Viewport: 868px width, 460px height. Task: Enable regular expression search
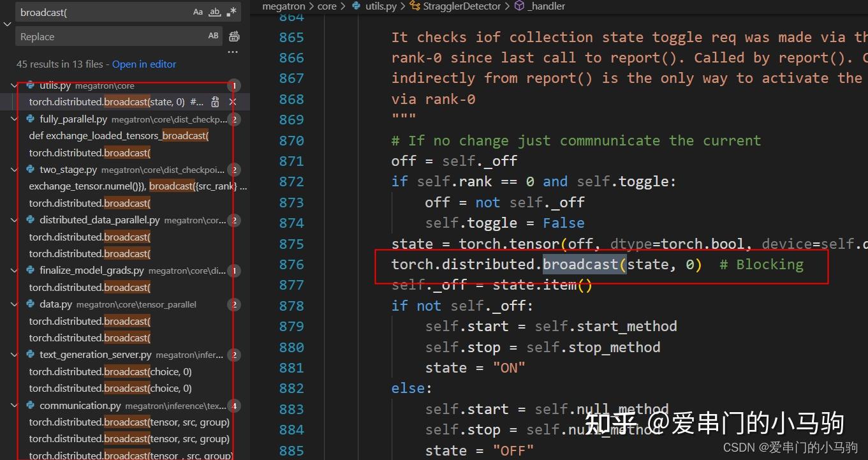click(230, 11)
